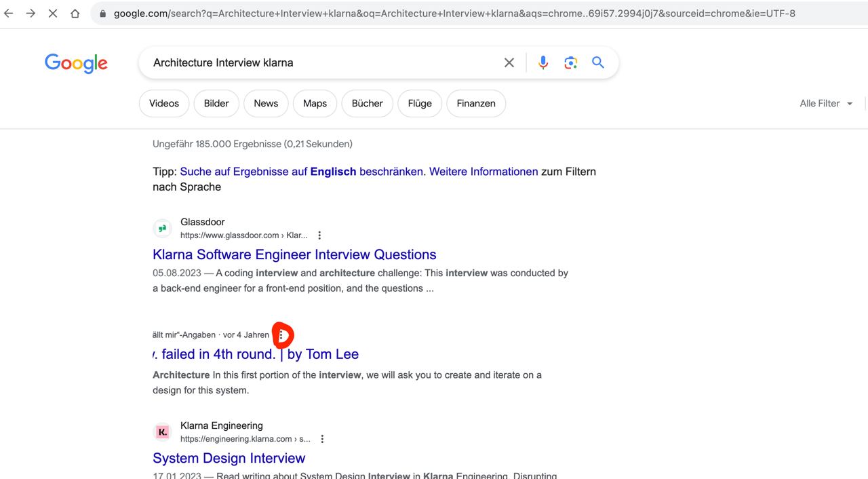Open the Klarna Engineering result options menu

click(322, 439)
